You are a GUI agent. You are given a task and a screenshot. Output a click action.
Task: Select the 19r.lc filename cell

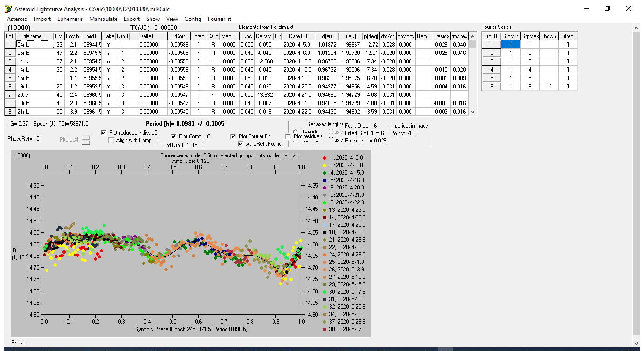[34, 87]
